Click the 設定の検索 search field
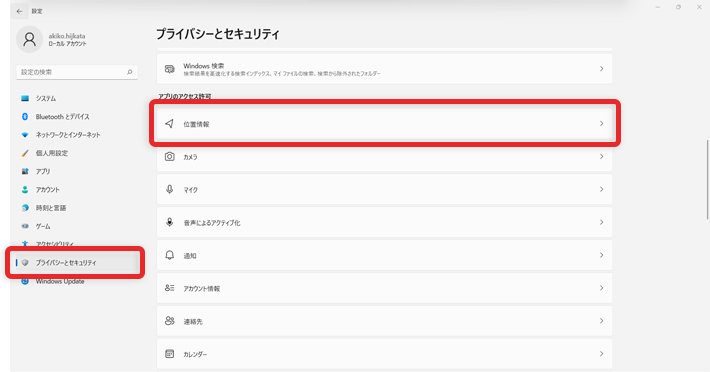710x372 pixels. [77, 72]
